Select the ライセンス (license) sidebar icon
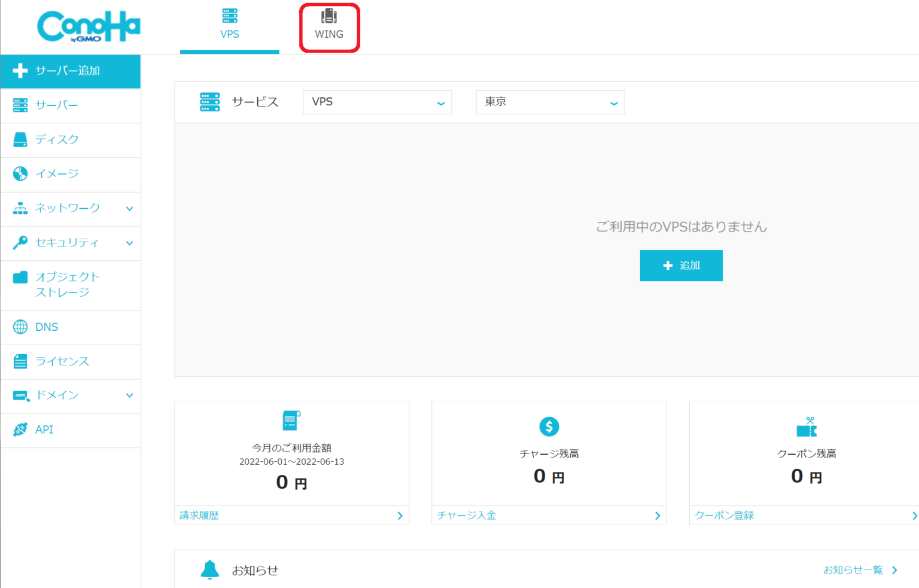Viewport: 919px width, 588px height. 20,361
